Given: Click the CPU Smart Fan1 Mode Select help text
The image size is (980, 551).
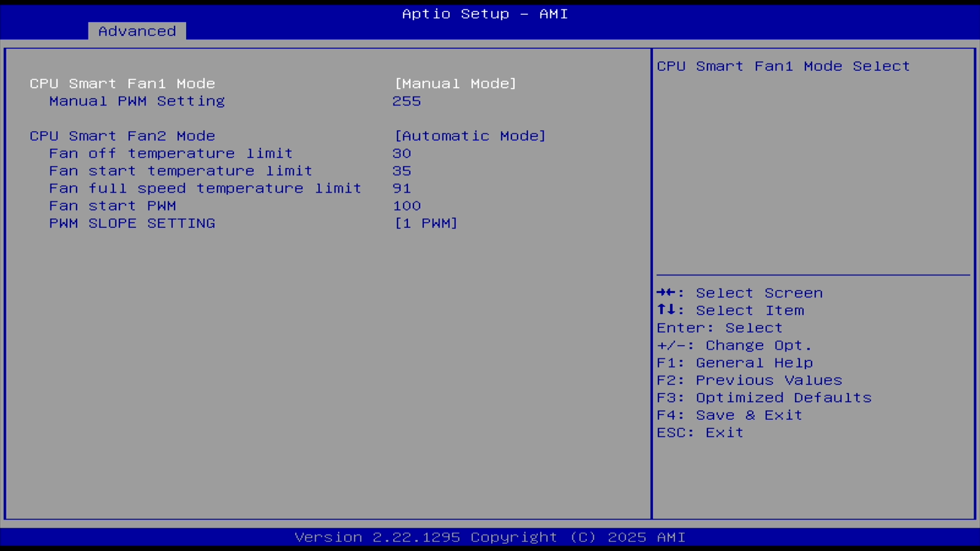Looking at the screenshot, I should coord(783,66).
